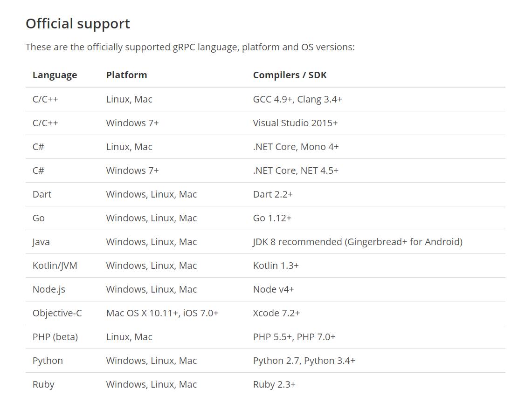Click the ".NET Core, NET 4.5+" cell

coord(296,171)
